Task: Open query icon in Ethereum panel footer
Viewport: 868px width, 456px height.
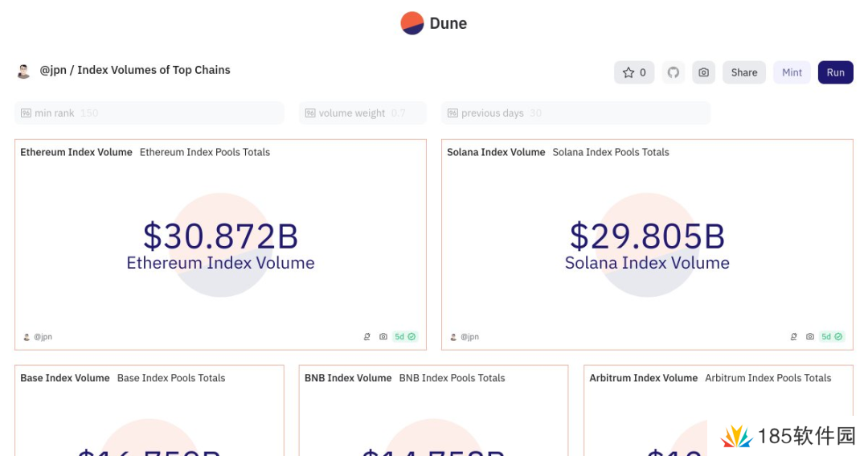Action: tap(367, 337)
